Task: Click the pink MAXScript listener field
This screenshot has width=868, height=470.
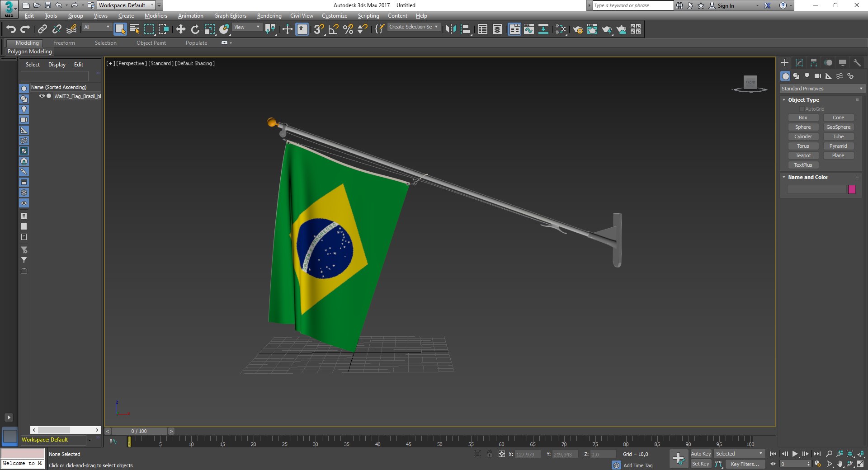Action: (23, 453)
